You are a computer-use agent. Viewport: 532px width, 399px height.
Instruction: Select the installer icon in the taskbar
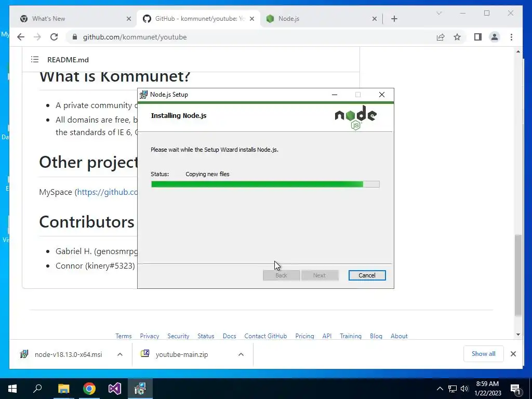coord(140,389)
